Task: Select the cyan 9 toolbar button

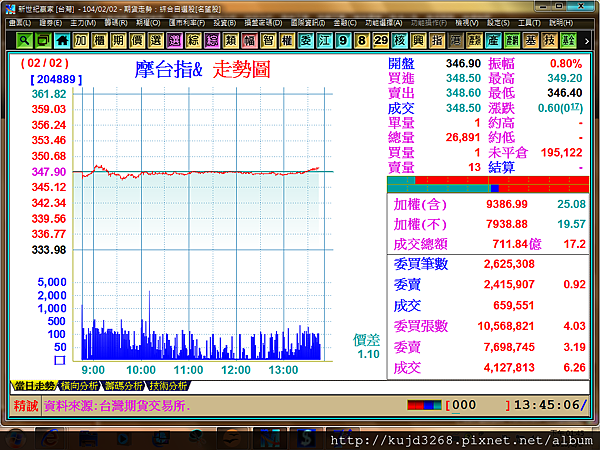Action: (343, 40)
